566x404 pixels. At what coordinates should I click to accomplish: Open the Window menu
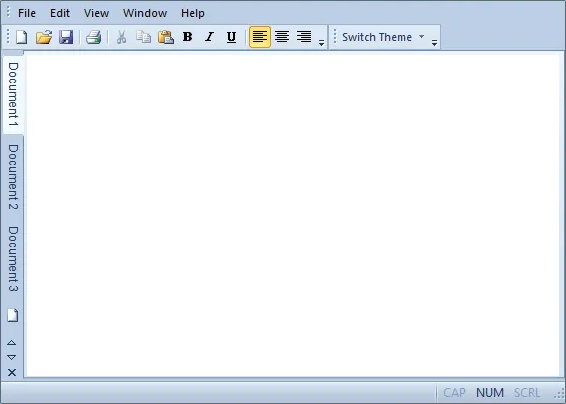(145, 13)
